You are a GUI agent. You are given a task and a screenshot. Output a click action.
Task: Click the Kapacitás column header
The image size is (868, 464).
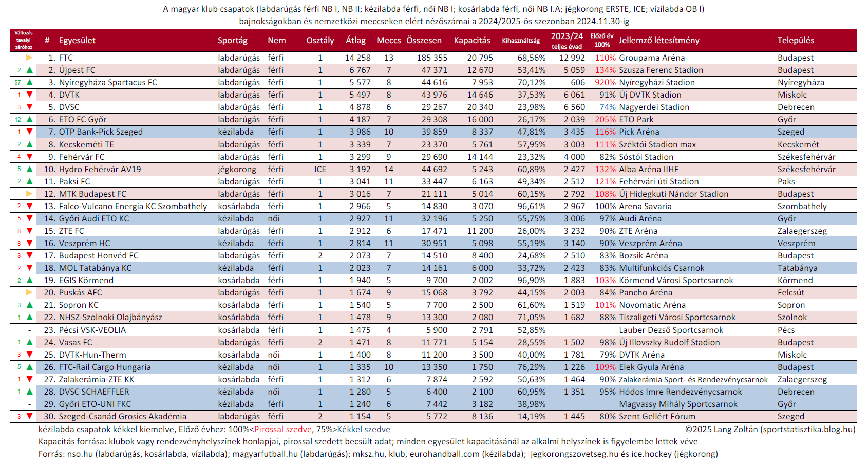point(472,40)
